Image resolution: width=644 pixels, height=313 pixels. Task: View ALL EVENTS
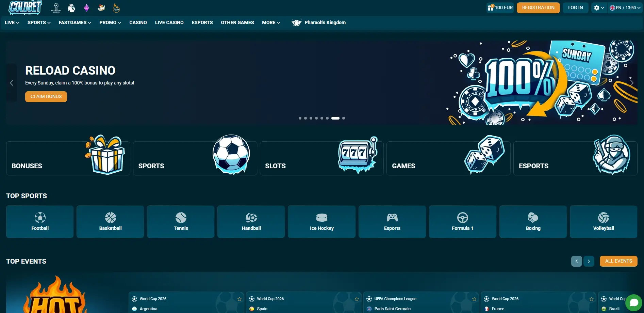click(x=618, y=261)
